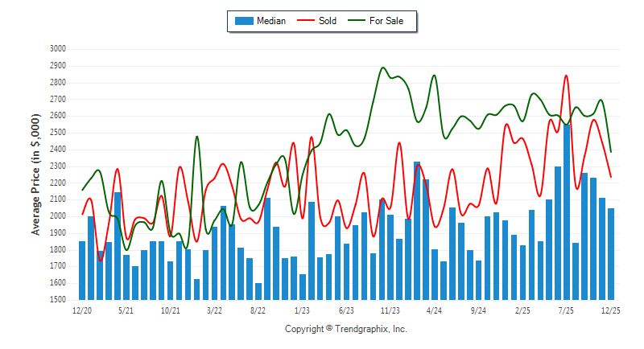The image size is (644, 349).
Task: Click the 3000 y-axis value label
Action: (x=57, y=49)
